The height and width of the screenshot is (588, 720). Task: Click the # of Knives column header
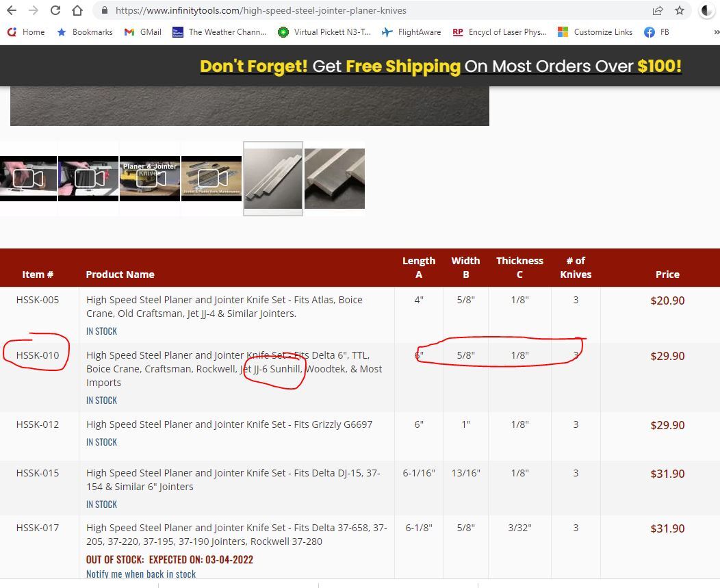pos(576,268)
